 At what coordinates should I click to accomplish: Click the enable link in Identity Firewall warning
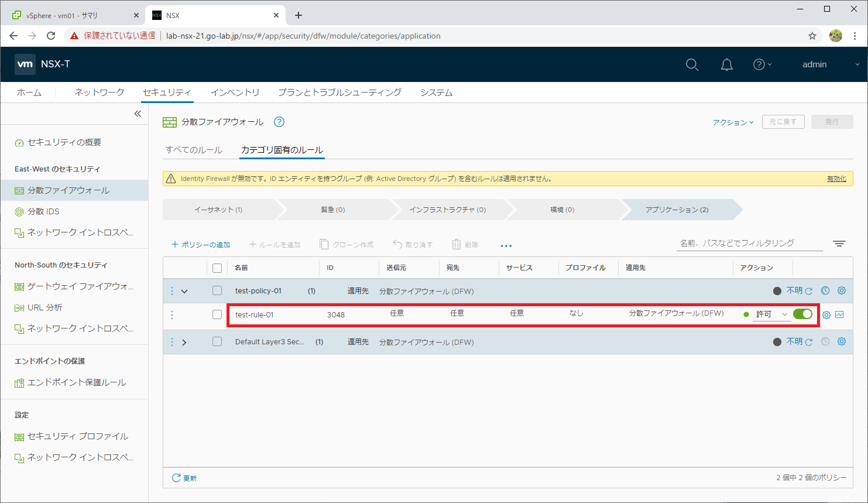point(836,179)
